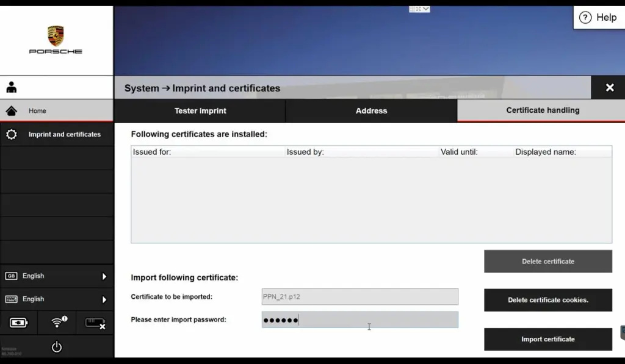Select the Certificate handling tab
The width and height of the screenshot is (625, 364).
click(543, 110)
